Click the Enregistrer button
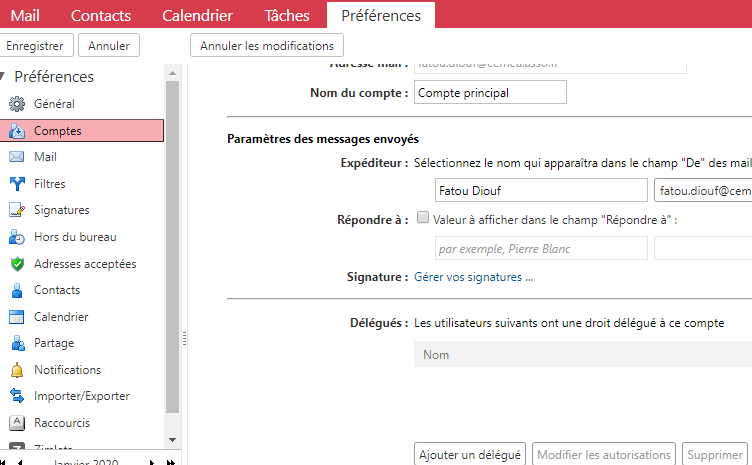Viewport: 752px width, 465px height. tap(35, 45)
